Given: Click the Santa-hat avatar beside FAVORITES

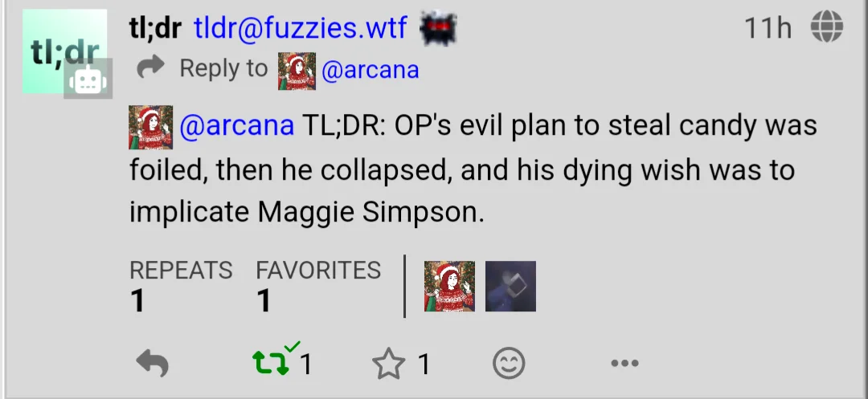Looking at the screenshot, I should (x=449, y=287).
